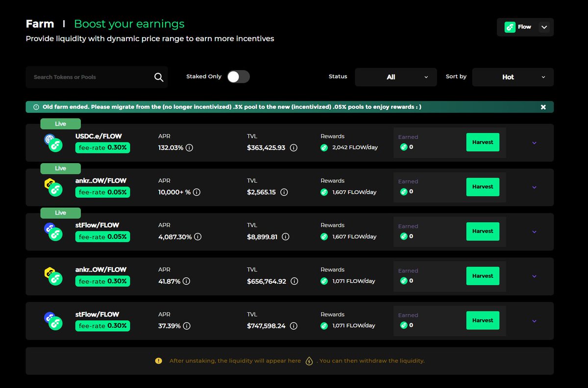Click Flow network logo icon in selector
Viewport: 588px width, 388px height.
[510, 27]
